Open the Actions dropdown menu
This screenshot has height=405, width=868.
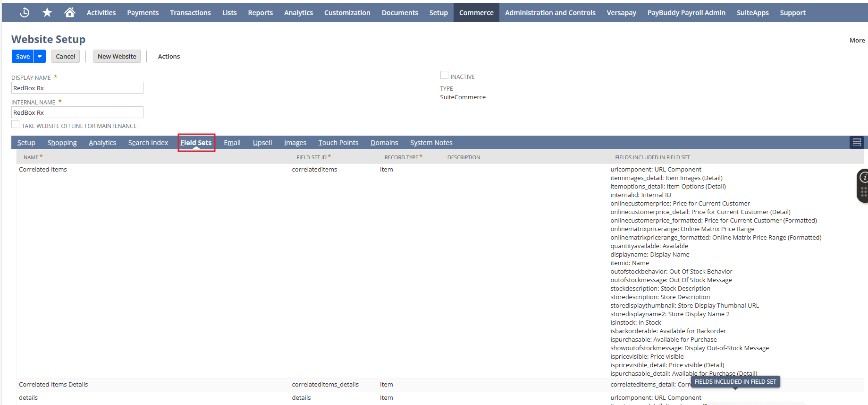pyautogui.click(x=169, y=56)
